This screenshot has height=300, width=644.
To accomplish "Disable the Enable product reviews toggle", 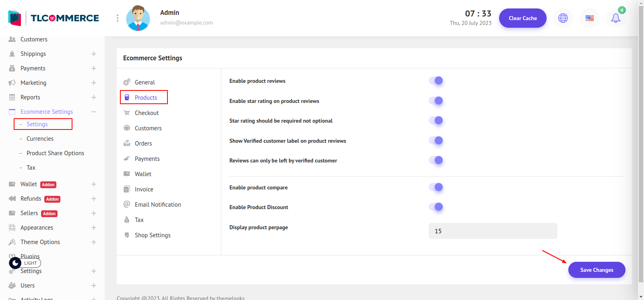I will [x=436, y=81].
